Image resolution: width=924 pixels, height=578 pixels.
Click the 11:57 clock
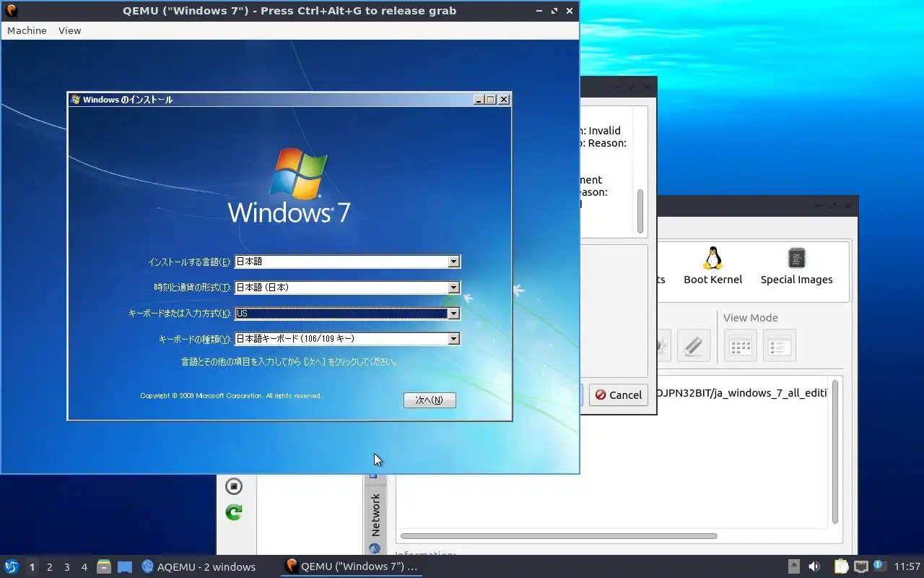click(x=907, y=566)
